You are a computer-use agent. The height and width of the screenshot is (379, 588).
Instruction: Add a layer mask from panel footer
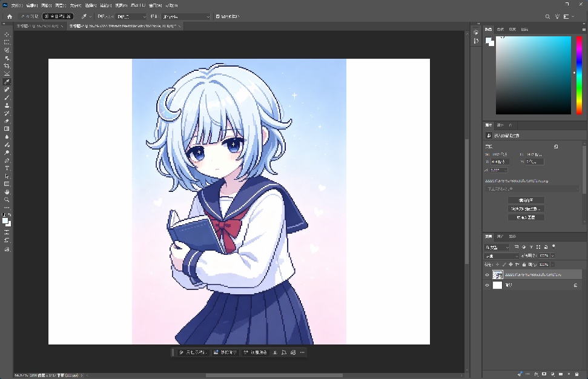click(x=544, y=374)
